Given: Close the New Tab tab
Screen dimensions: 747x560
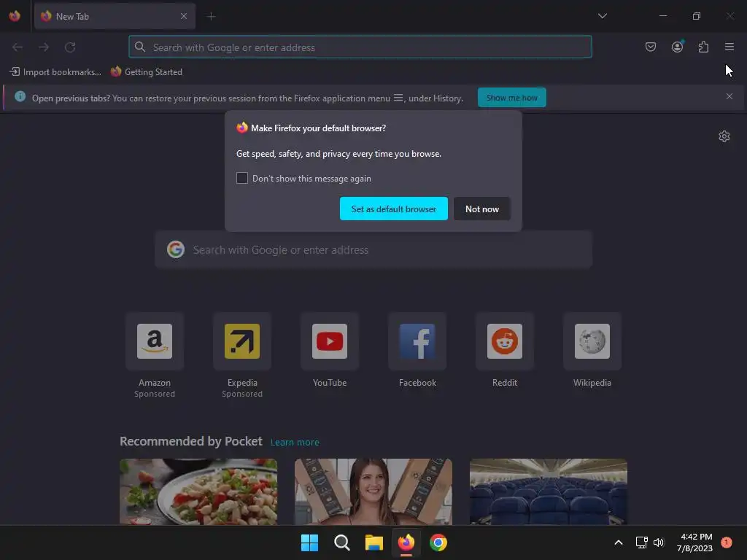Looking at the screenshot, I should (x=183, y=16).
